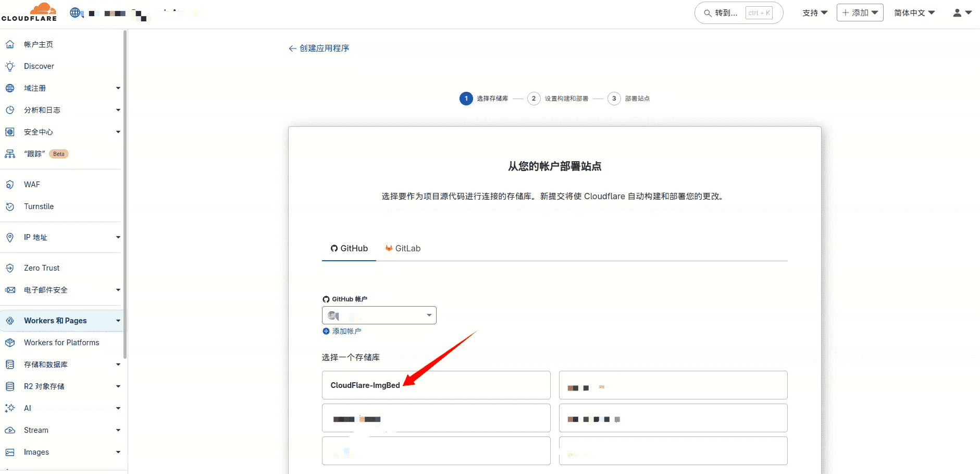
Task: Click the user profile icon
Action: (x=957, y=13)
